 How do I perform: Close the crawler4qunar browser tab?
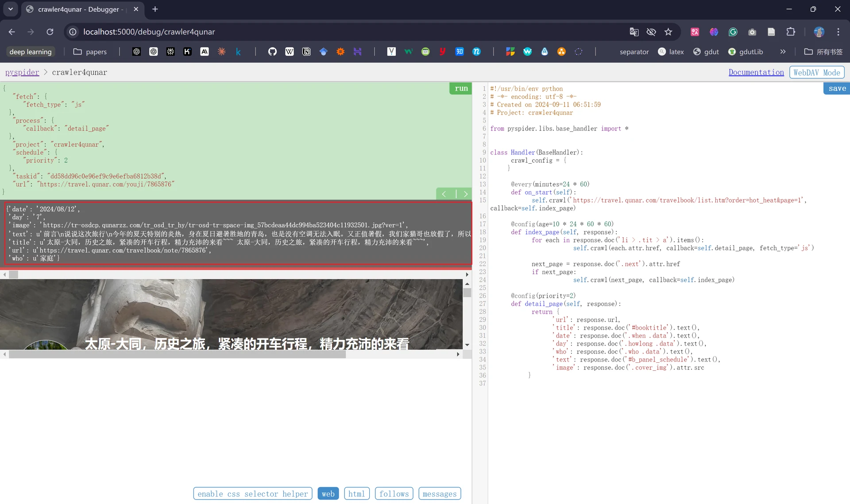pyautogui.click(x=136, y=9)
